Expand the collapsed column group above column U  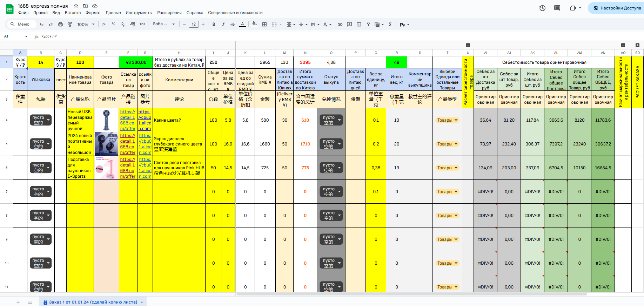(468, 45)
